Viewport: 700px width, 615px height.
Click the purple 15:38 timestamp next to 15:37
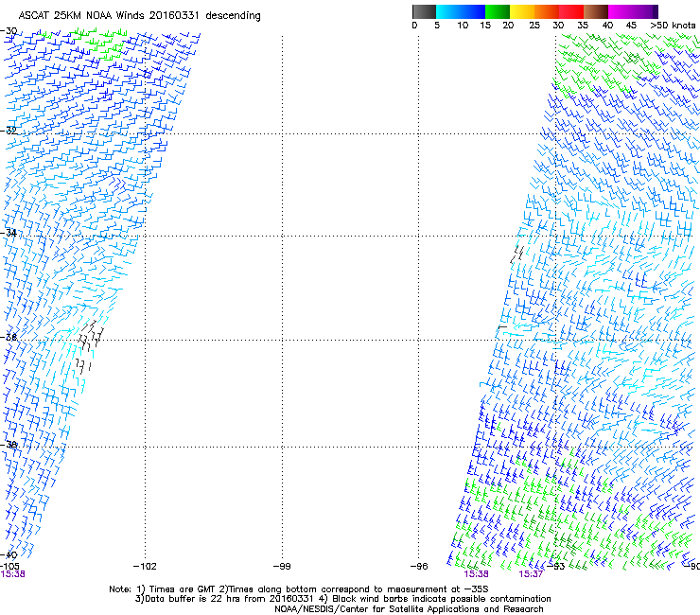point(477,574)
